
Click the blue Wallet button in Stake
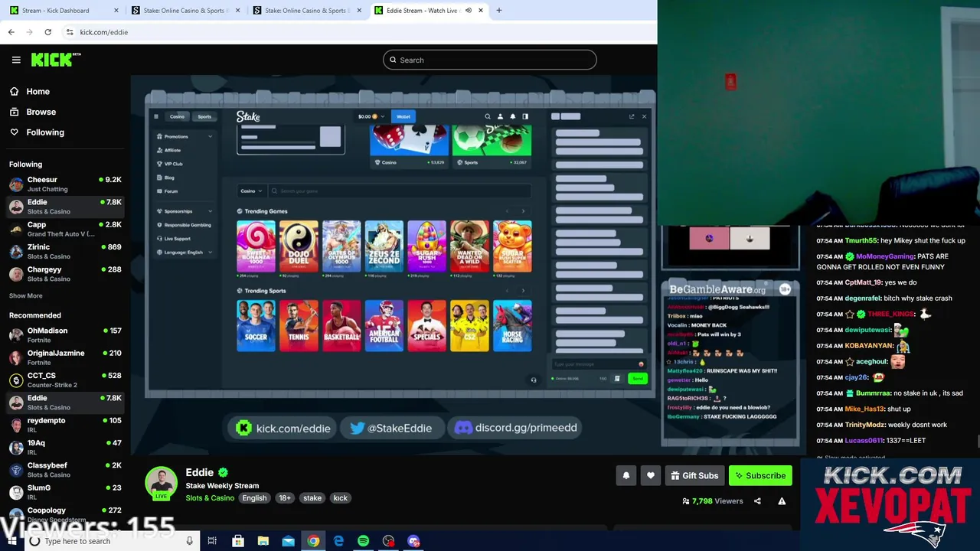pos(403,116)
